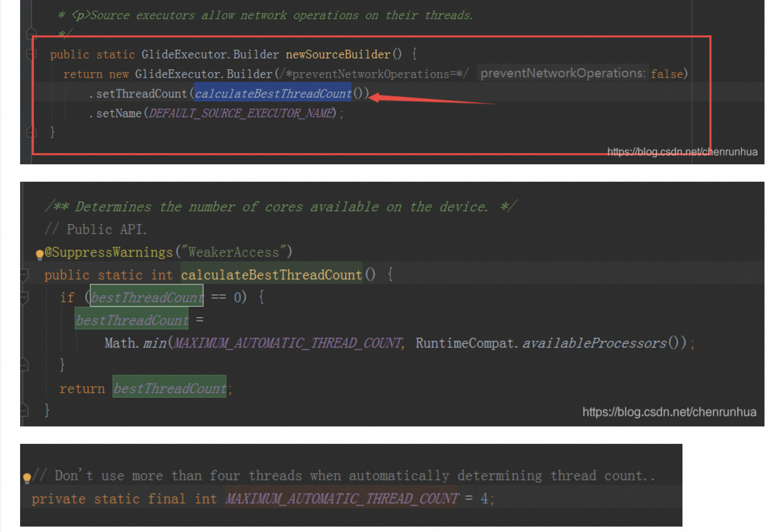773x532 pixels.
Task: Click the value 4 in the constant declaration
Action: [484, 498]
